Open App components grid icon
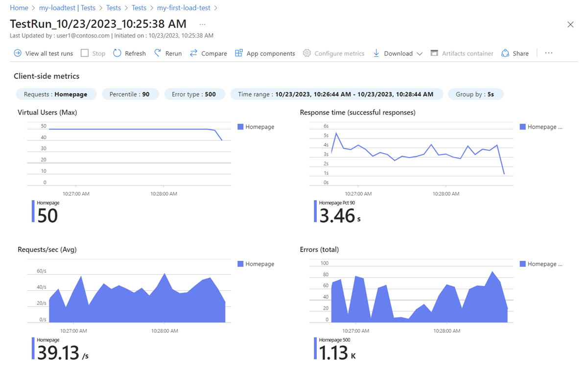This screenshot has width=588, height=371. click(239, 53)
